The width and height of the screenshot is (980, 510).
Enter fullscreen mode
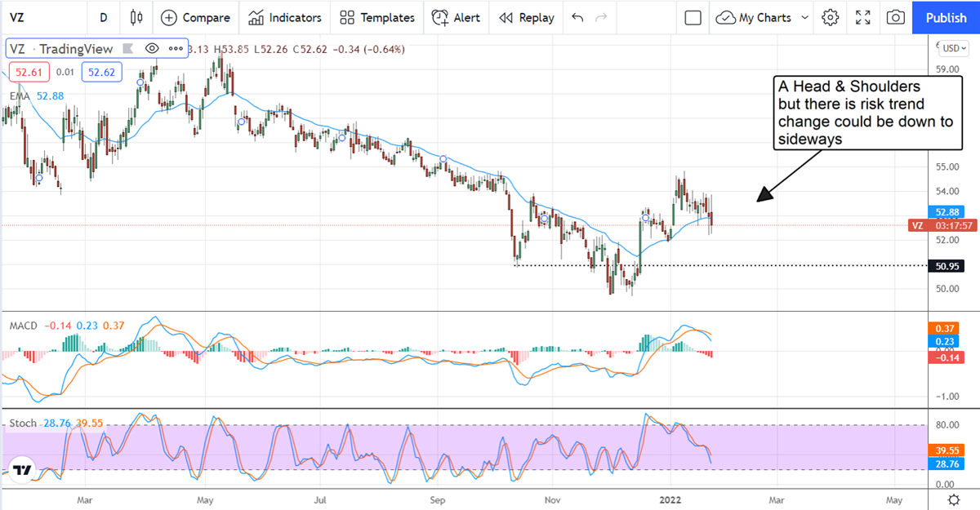click(863, 17)
